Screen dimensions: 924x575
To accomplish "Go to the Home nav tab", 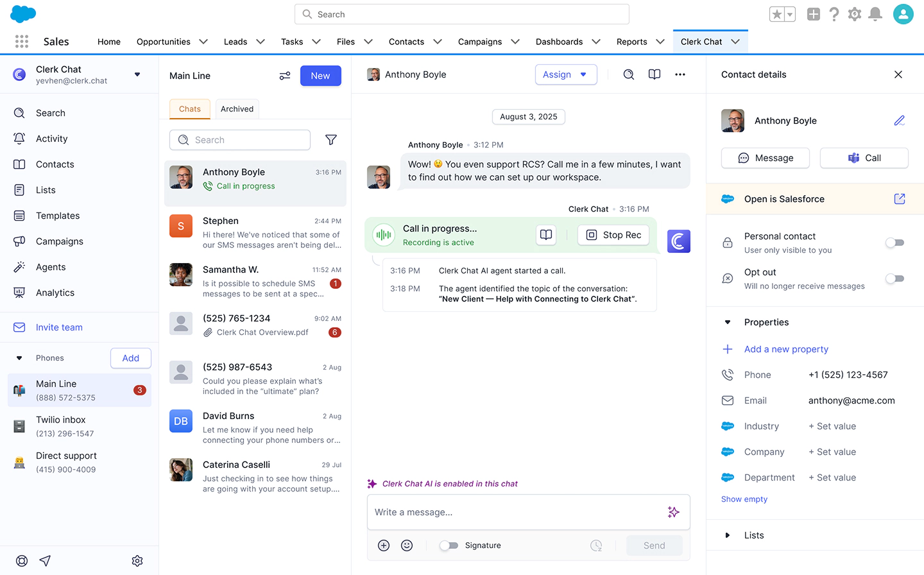I will 109,42.
